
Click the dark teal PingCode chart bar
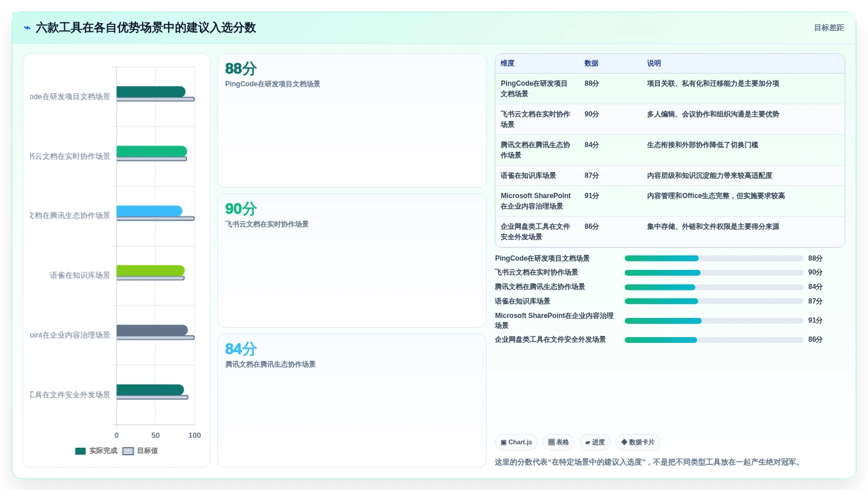coord(151,92)
